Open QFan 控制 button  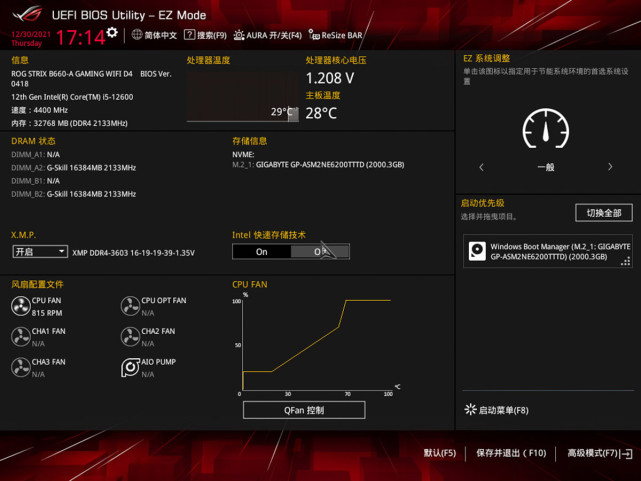point(304,410)
